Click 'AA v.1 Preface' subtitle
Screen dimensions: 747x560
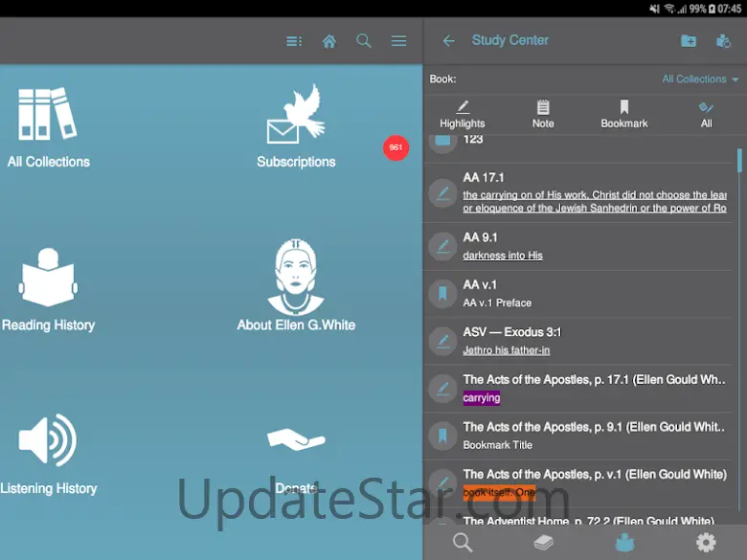(497, 302)
